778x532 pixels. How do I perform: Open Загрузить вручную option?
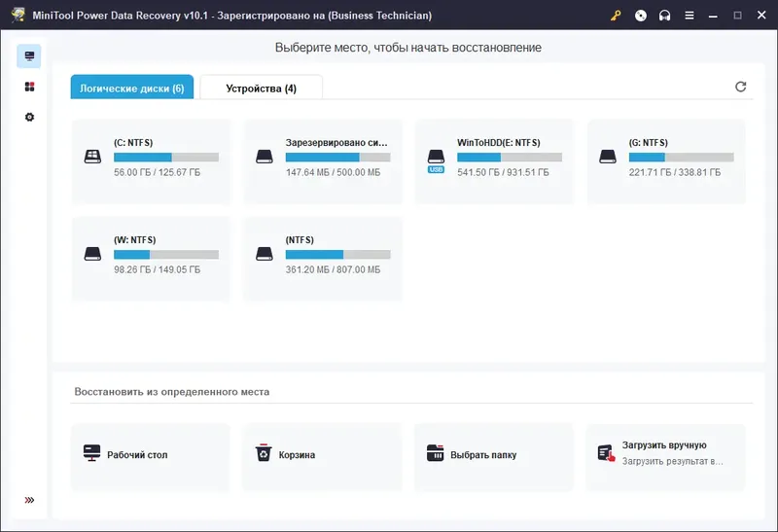666,457
